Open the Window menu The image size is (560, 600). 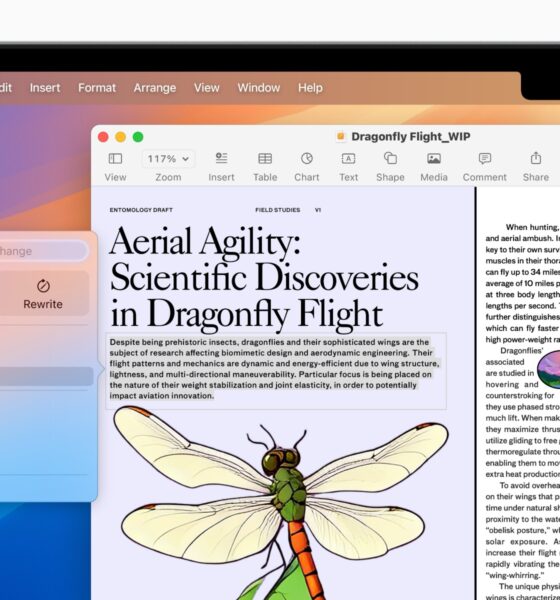pyautogui.click(x=258, y=88)
